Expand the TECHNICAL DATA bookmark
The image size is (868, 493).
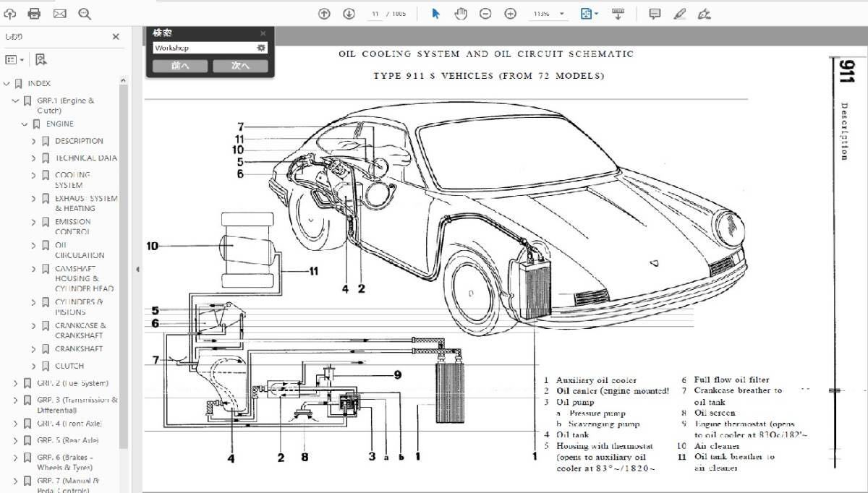(33, 158)
